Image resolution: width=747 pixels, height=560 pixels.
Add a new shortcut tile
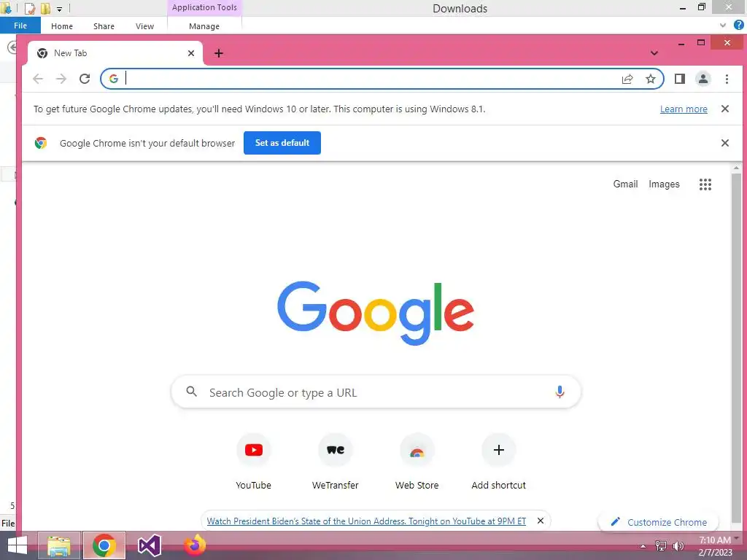tap(499, 462)
